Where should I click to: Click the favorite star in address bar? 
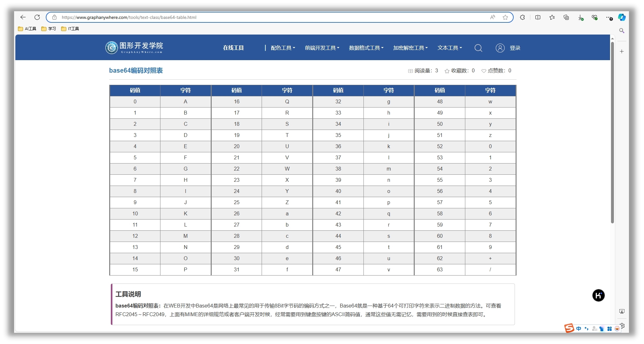[505, 17]
